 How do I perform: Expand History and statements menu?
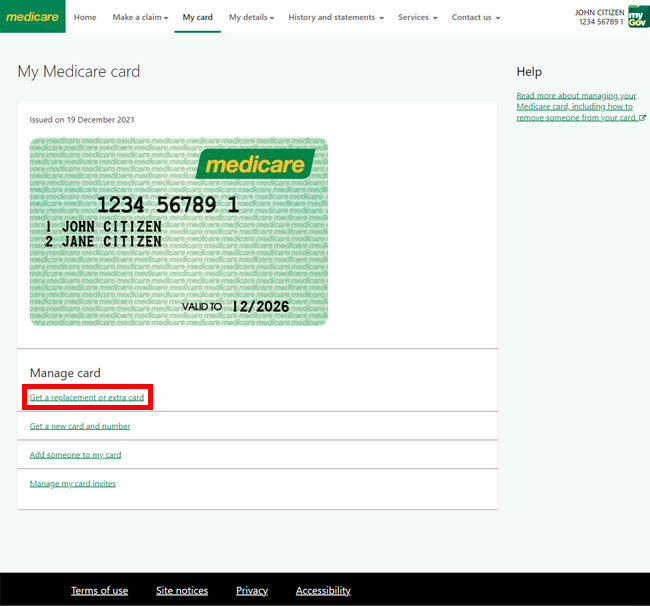(336, 17)
